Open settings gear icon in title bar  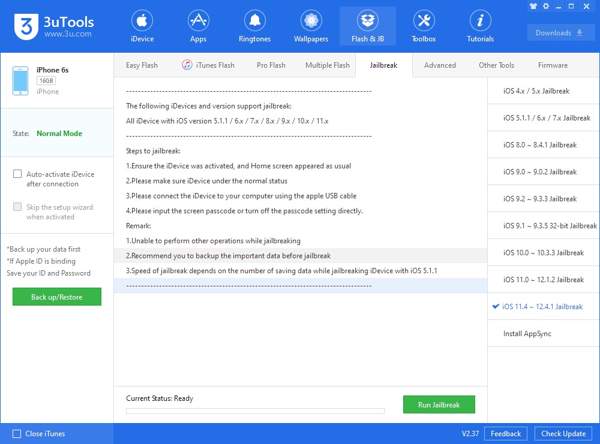coord(546,6)
